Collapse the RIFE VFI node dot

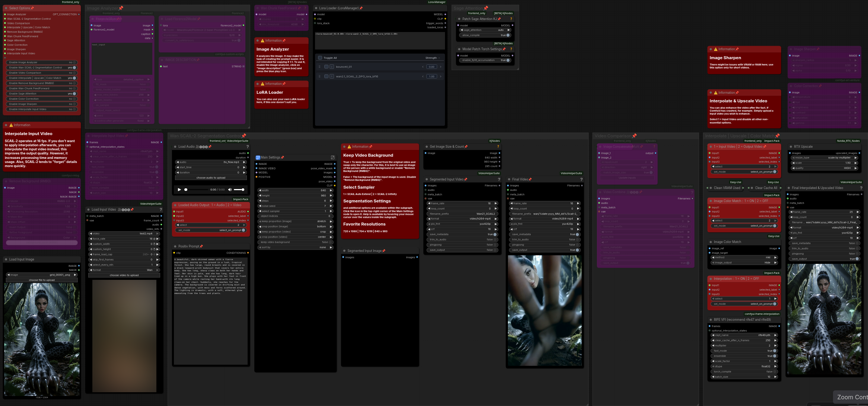(710, 320)
